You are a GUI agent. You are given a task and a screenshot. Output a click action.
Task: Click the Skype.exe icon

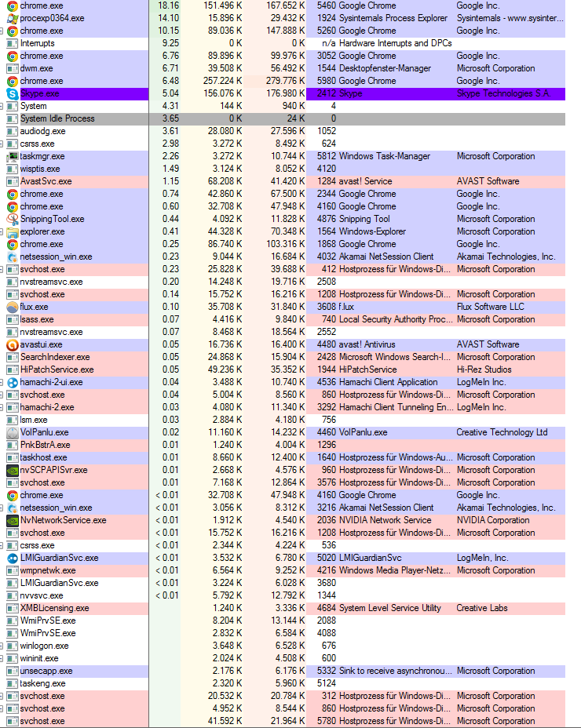point(13,93)
